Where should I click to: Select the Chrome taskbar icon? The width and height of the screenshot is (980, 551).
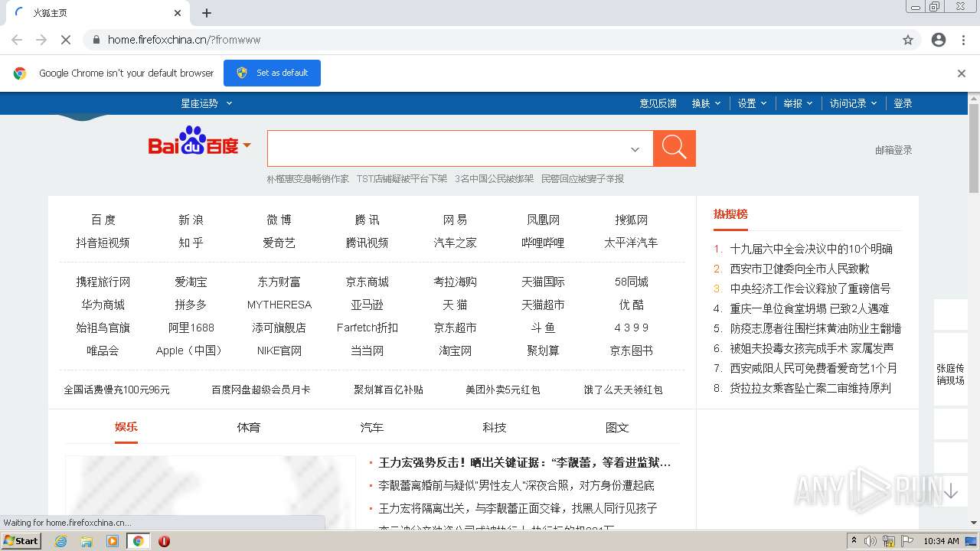[138, 541]
